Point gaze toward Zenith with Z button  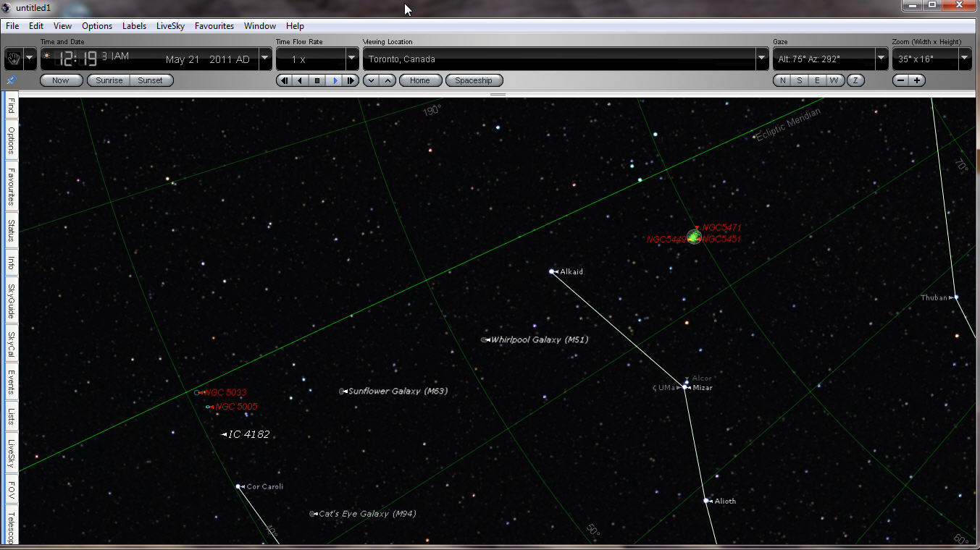point(855,80)
